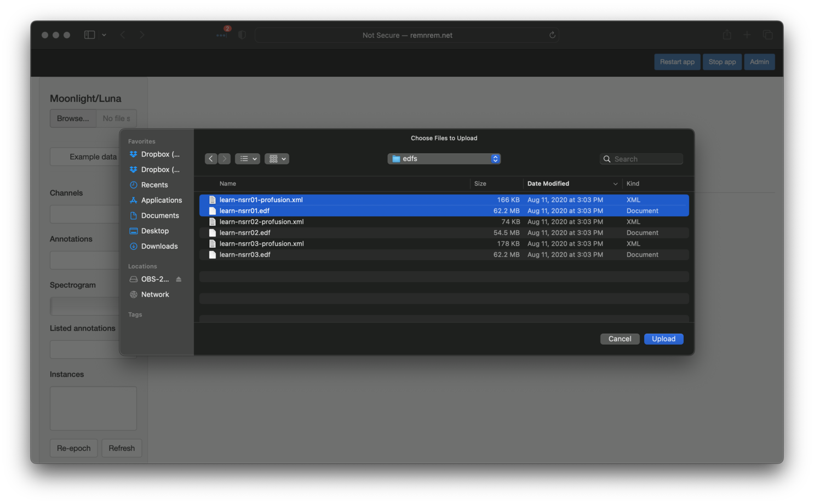Expand the edfs folder path popup
Screen dimensions: 814x504
pos(444,159)
